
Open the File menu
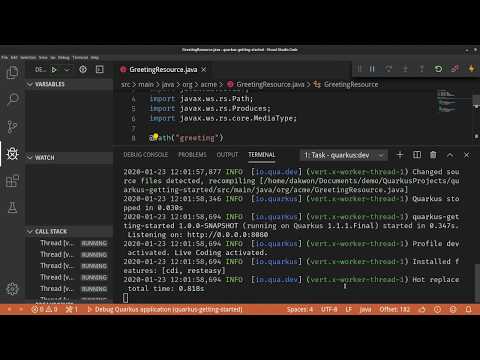(x=5, y=58)
